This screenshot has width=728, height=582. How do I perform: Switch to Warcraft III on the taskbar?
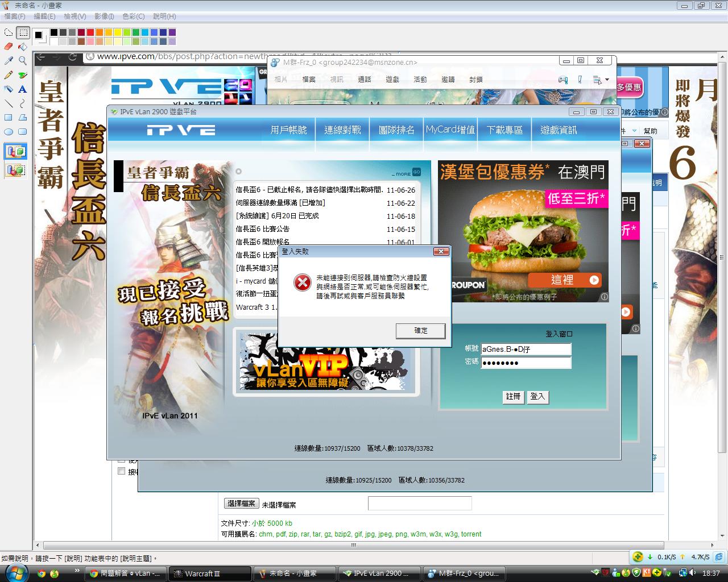point(210,573)
